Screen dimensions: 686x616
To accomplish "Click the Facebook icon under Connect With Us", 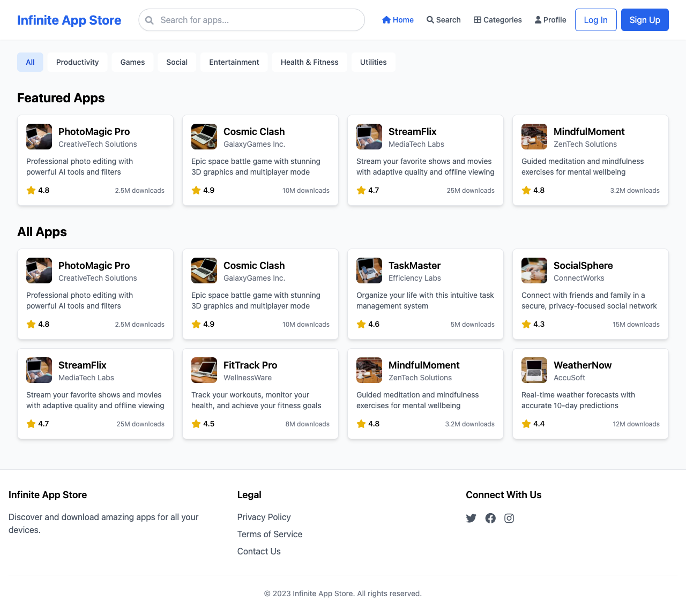I will click(x=490, y=518).
